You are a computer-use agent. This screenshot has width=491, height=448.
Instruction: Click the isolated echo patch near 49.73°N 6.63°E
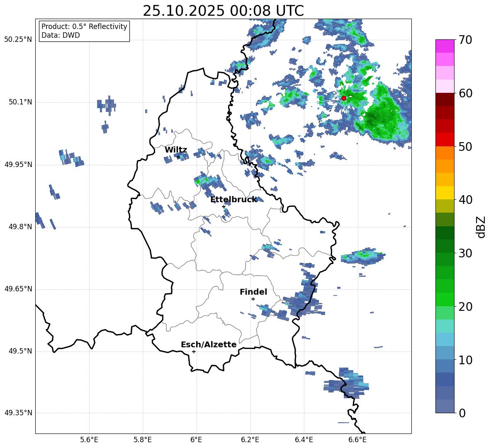tap(363, 257)
